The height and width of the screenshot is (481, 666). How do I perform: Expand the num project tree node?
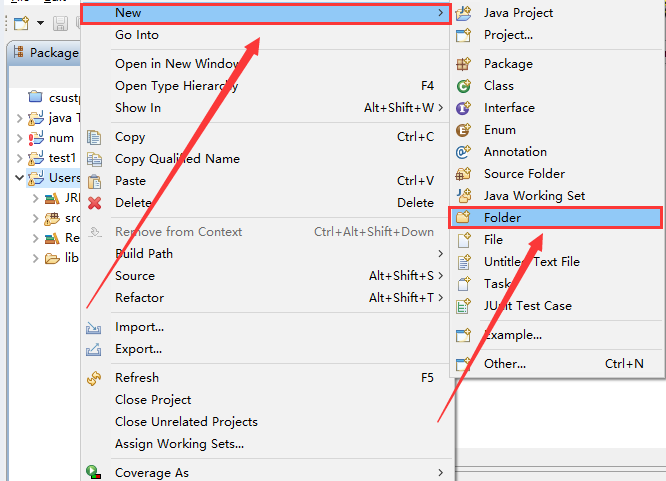tap(19, 138)
